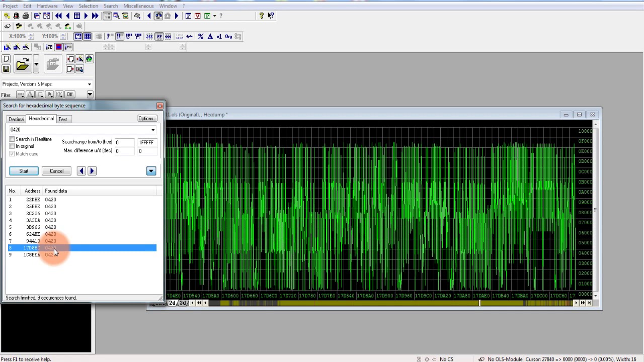Image resolution: width=644 pixels, height=362 pixels.
Task: Toggle the Match case checkbox
Action: (x=12, y=154)
